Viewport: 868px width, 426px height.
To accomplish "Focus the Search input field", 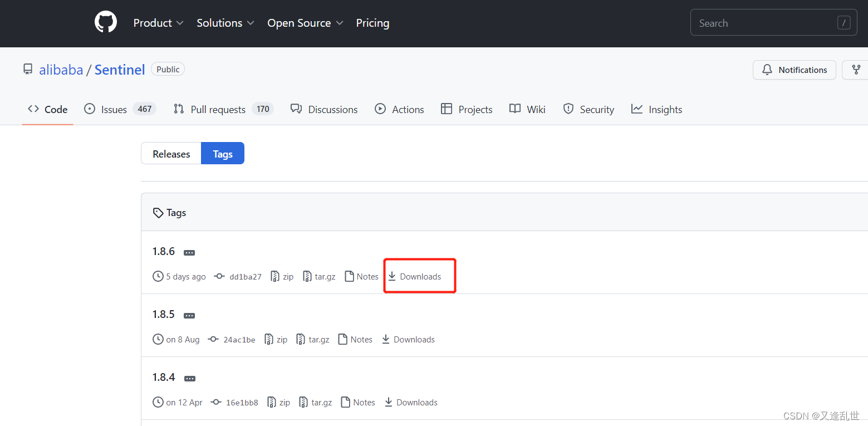I will [774, 23].
